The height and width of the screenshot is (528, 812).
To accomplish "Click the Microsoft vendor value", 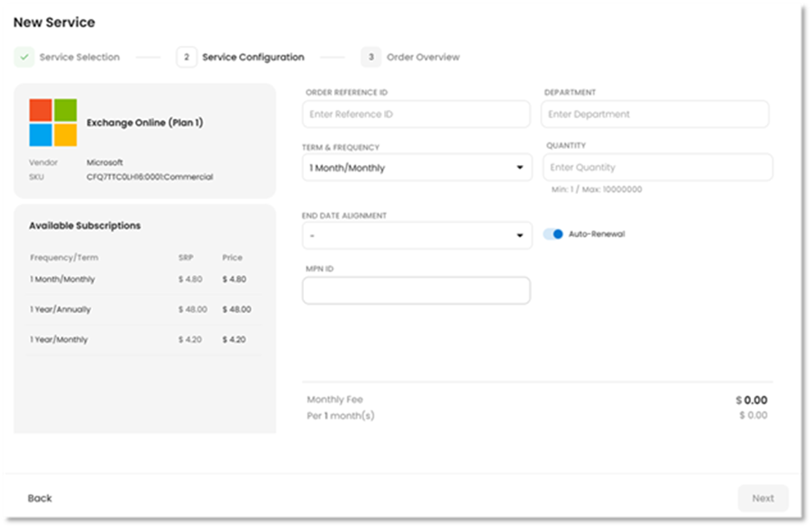I will (105, 162).
